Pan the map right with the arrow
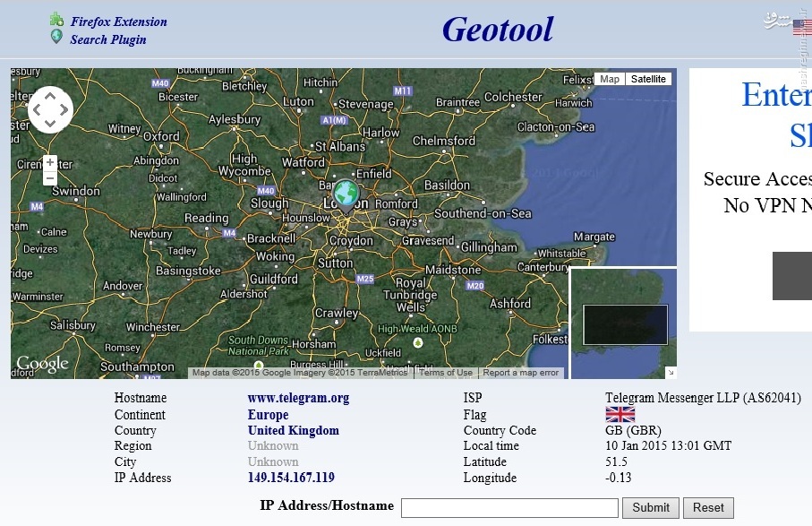This screenshot has height=526, width=812. click(x=64, y=109)
